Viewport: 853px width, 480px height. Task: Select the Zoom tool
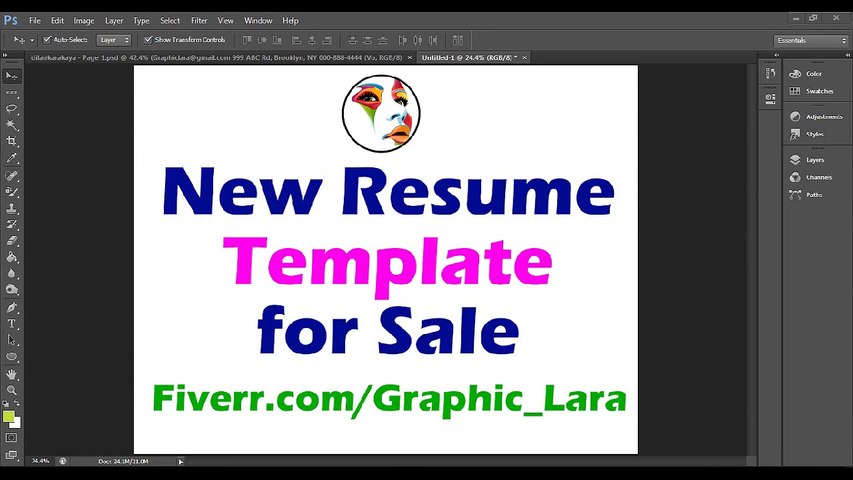[x=11, y=390]
